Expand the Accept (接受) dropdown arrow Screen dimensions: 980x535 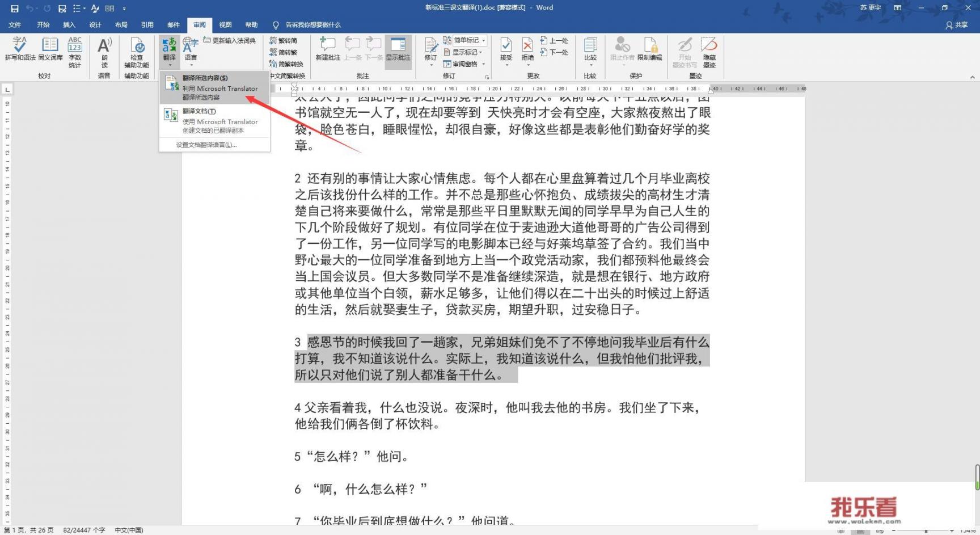pyautogui.click(x=506, y=65)
